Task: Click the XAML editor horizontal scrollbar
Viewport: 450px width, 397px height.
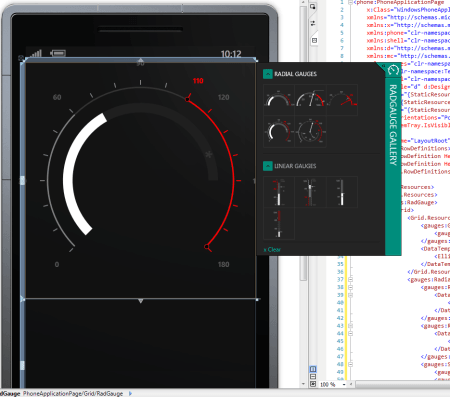Action: coord(402,385)
